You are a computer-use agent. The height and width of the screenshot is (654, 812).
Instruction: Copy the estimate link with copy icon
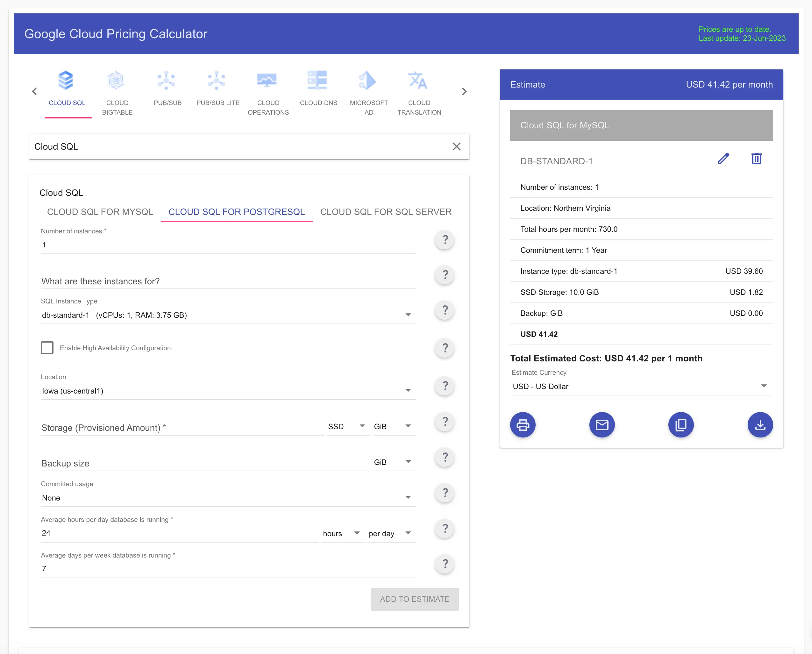coord(680,425)
